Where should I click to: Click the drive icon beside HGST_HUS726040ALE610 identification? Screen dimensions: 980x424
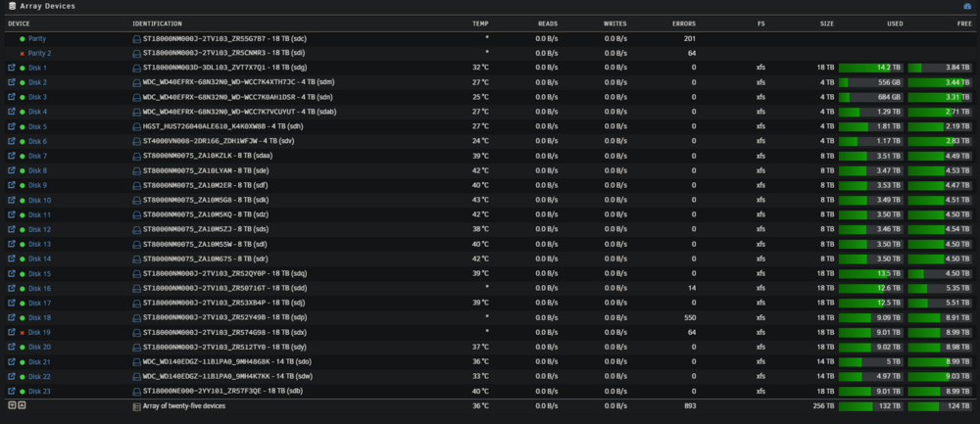click(x=137, y=126)
